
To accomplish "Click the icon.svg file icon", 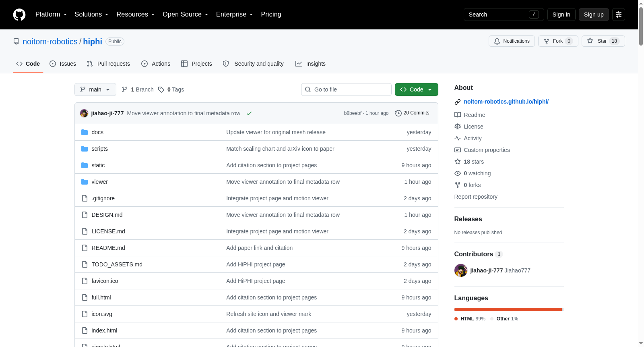I will [x=85, y=314].
